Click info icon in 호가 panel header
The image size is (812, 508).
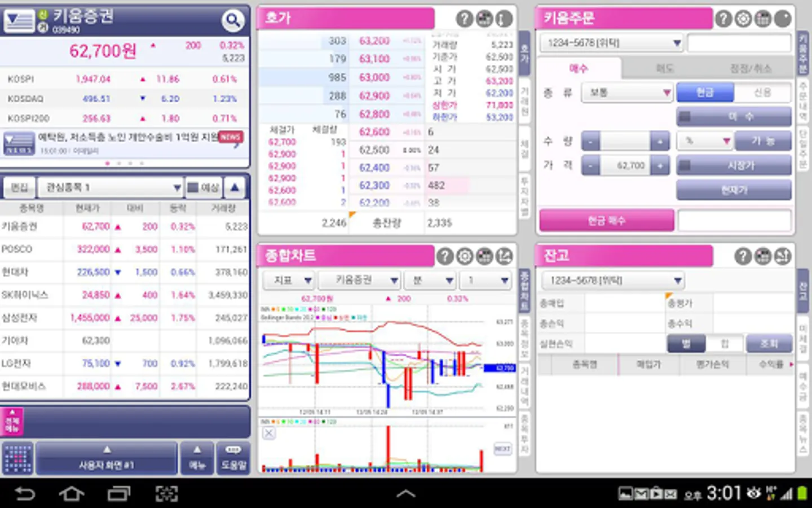point(504,19)
